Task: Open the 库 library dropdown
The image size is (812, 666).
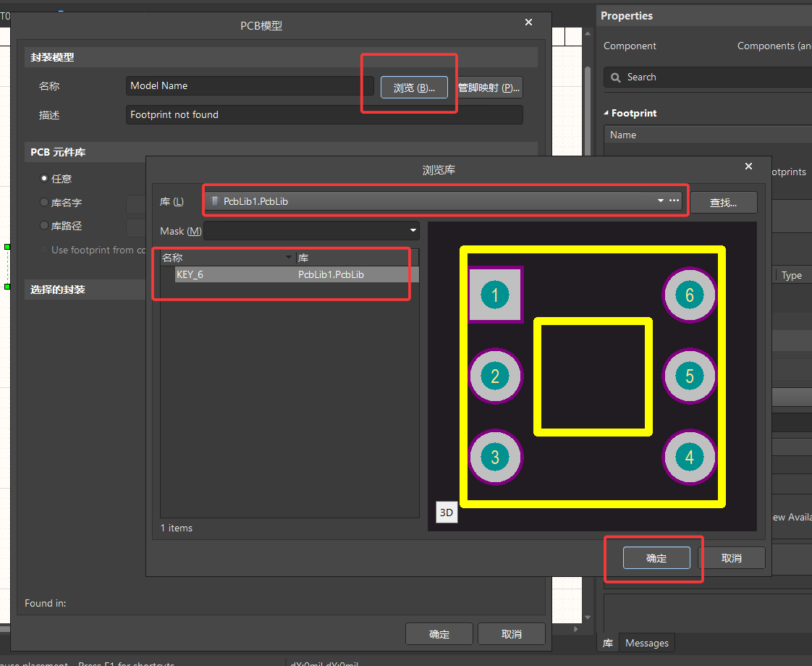Action: pos(659,201)
